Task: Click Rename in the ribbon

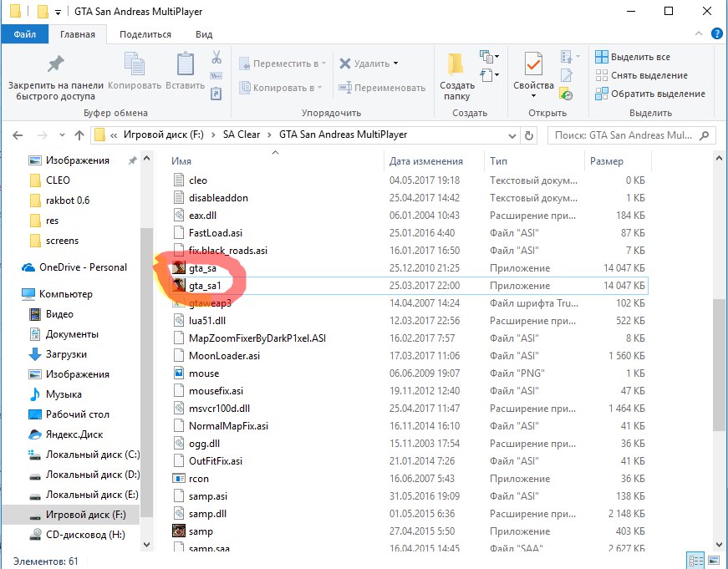Action: point(382,88)
